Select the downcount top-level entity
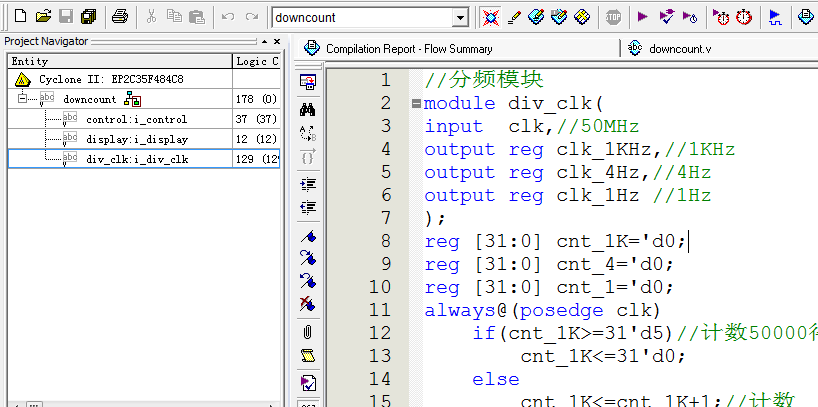The height and width of the screenshot is (407, 818). click(89, 99)
